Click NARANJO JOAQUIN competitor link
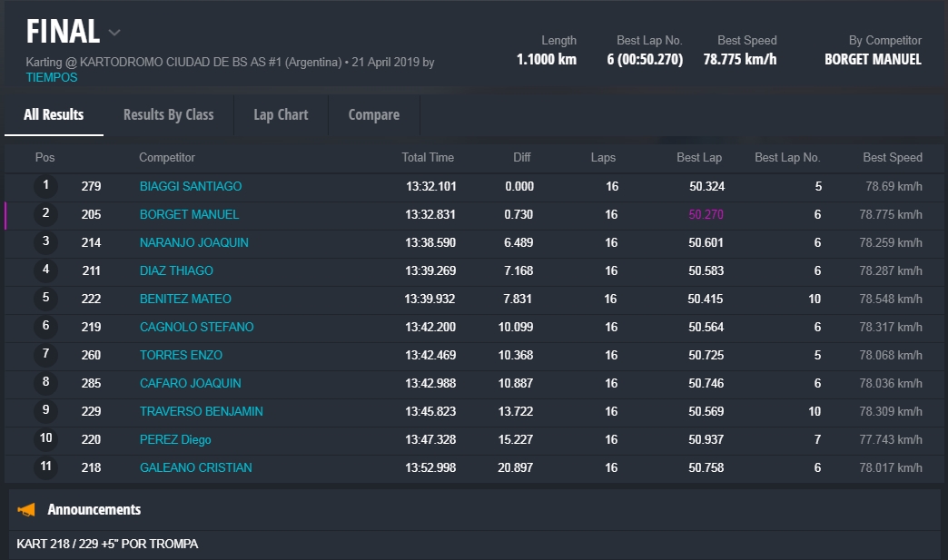 pyautogui.click(x=193, y=242)
